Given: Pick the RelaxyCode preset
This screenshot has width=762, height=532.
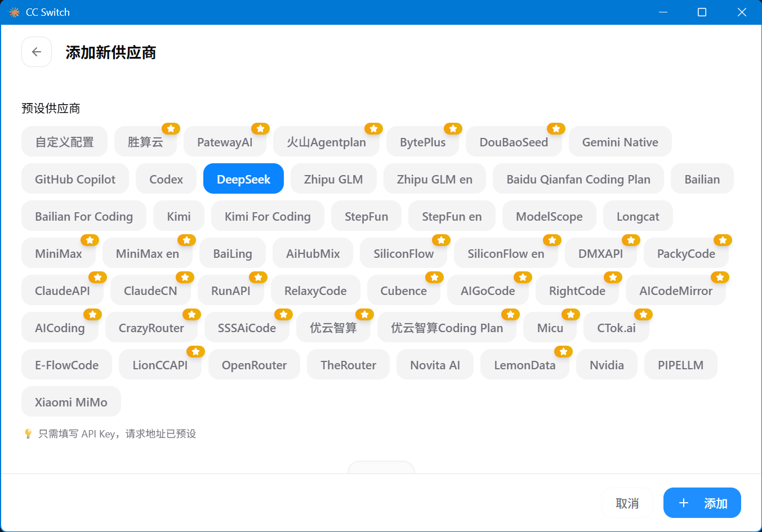Looking at the screenshot, I should tap(315, 290).
